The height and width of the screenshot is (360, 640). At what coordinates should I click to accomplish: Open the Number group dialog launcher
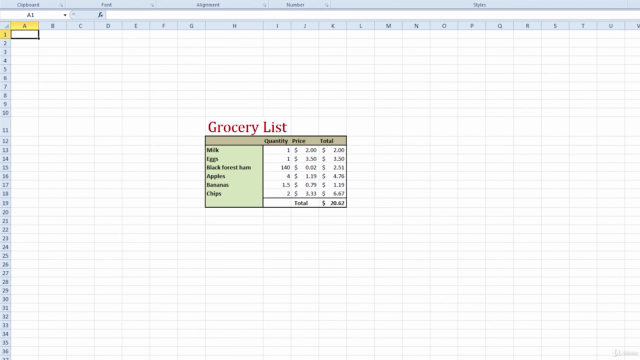pyautogui.click(x=327, y=5)
